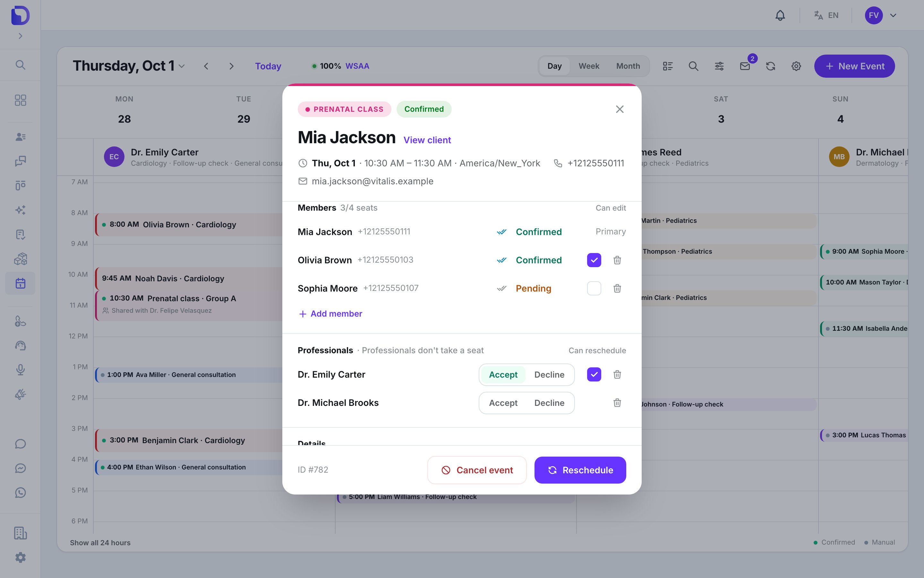
Task: Uncheck Olivia Brown's edit permission checkbox
Action: [x=594, y=260]
